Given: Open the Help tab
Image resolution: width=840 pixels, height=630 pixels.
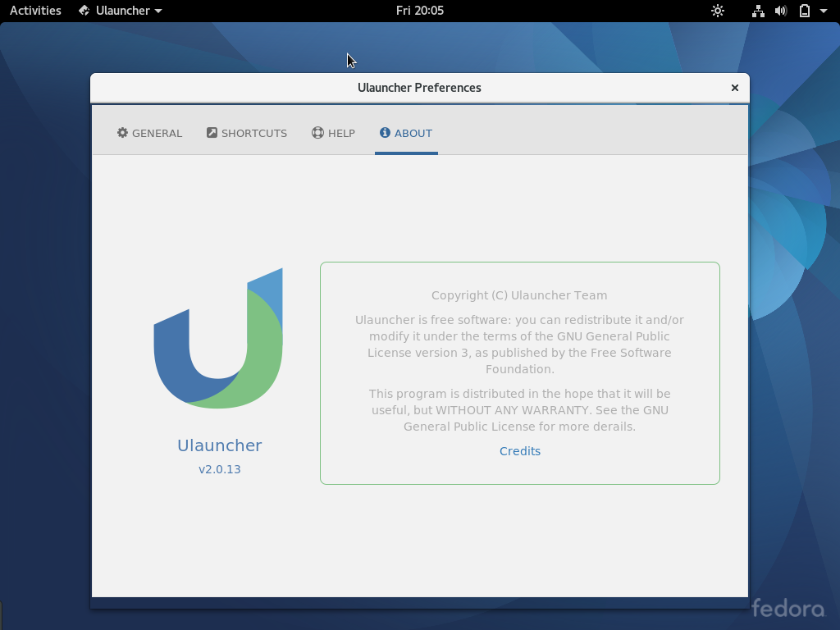Looking at the screenshot, I should click(x=333, y=133).
